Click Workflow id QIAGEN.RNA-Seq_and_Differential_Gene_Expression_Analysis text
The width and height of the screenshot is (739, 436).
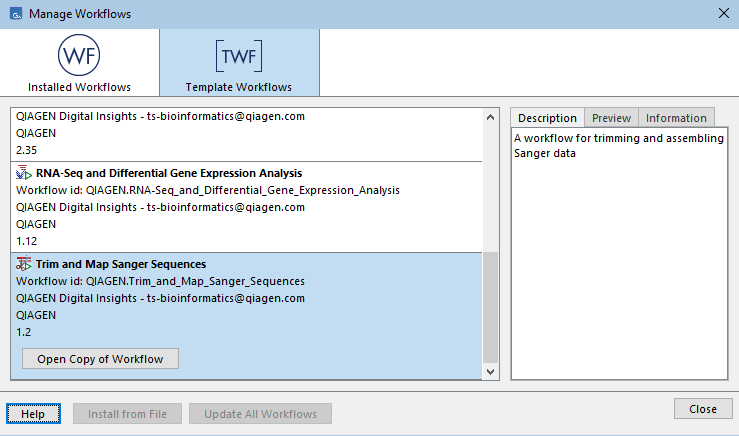(x=208, y=190)
